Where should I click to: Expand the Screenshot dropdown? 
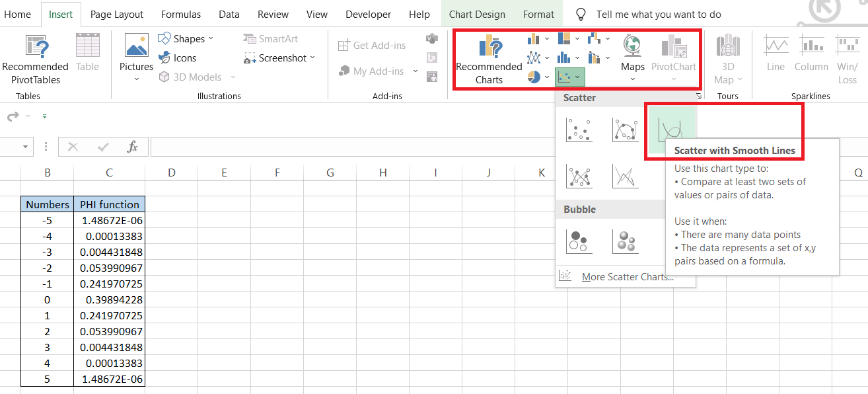(x=279, y=58)
